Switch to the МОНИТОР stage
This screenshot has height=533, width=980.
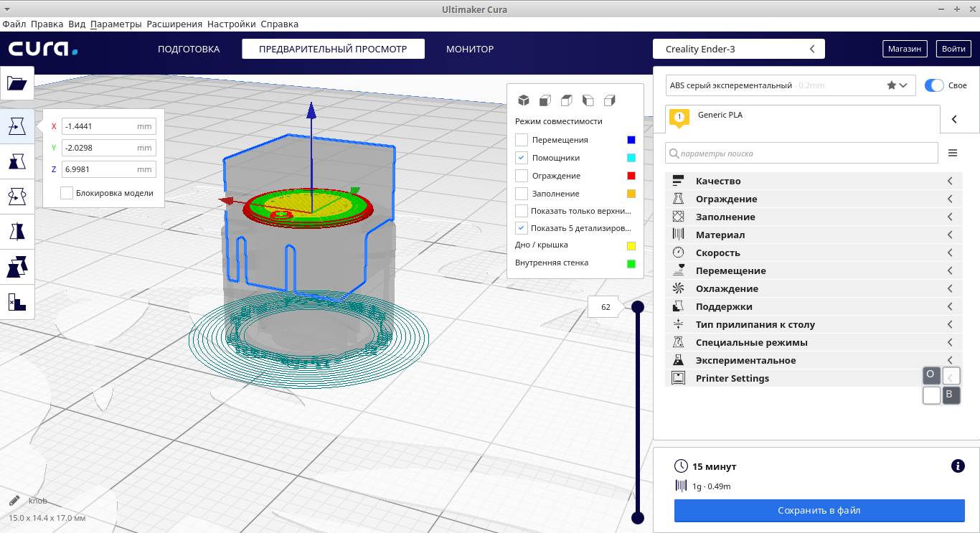pyautogui.click(x=470, y=49)
